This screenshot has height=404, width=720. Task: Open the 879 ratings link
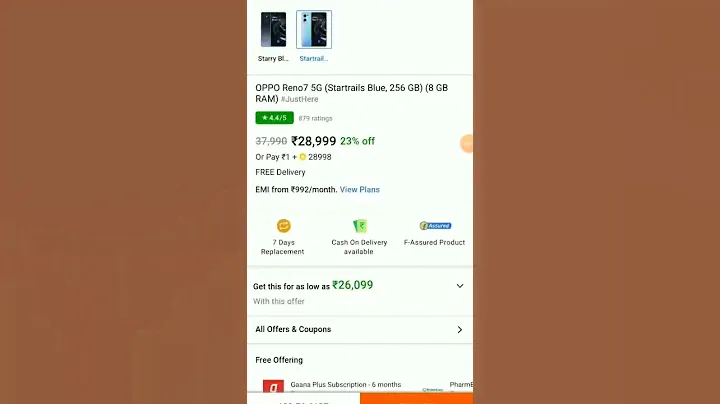pyautogui.click(x=315, y=118)
